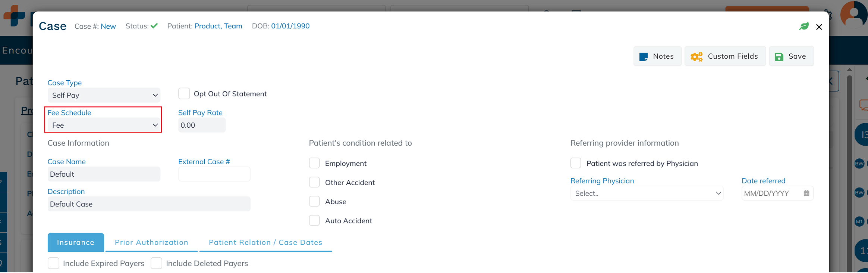Expand the Fee Schedule dropdown
Screen dimensions: 868x273
click(104, 125)
